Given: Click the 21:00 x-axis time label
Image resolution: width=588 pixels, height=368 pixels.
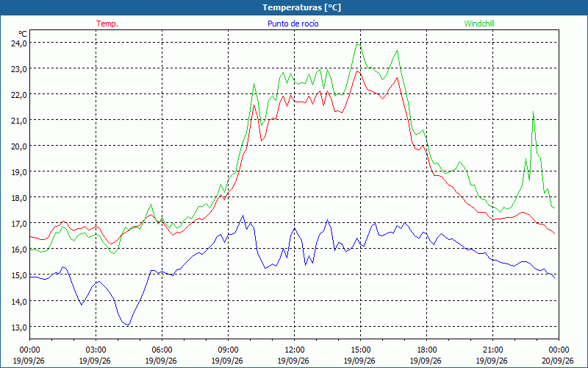Looking at the screenshot, I should [492, 350].
